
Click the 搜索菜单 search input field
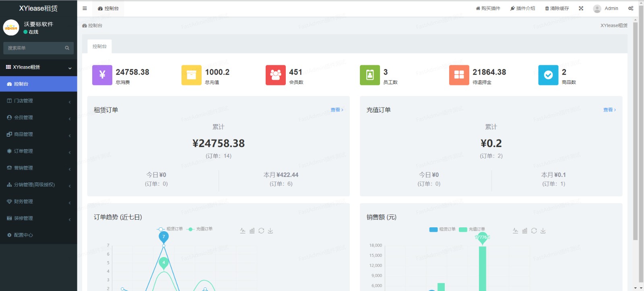[x=34, y=48]
